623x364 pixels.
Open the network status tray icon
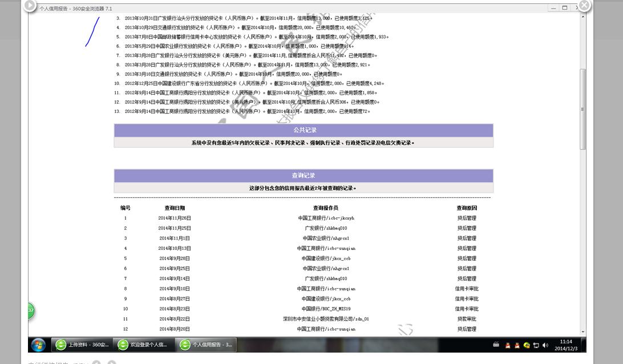point(536,345)
